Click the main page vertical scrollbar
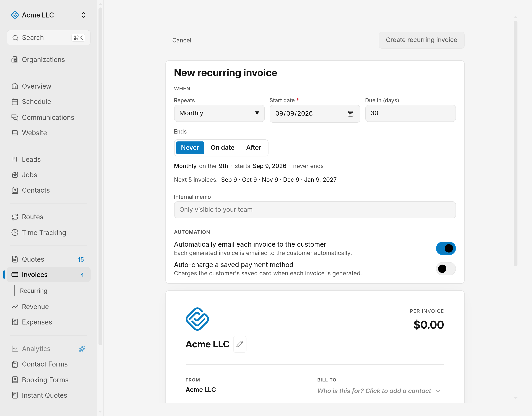The height and width of the screenshot is (416, 532). coord(515,143)
